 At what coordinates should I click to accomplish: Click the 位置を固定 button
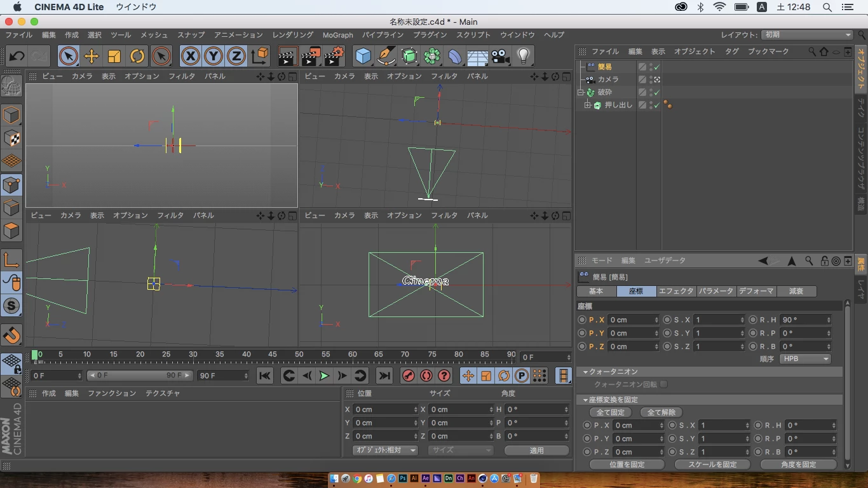pyautogui.click(x=627, y=464)
